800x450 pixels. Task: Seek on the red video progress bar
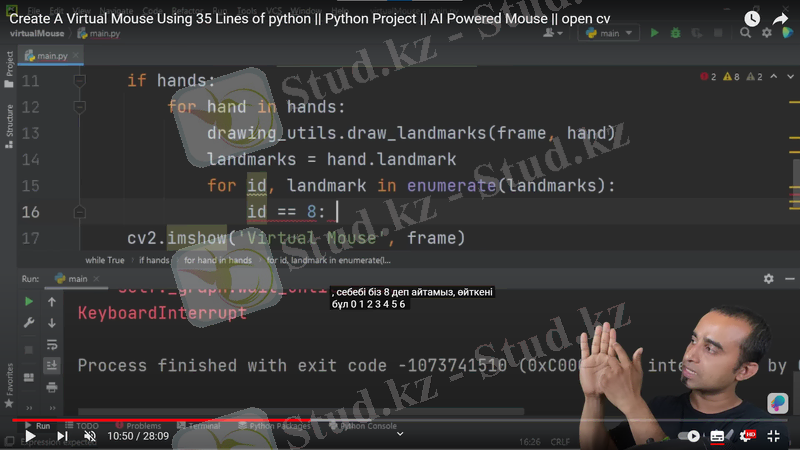point(400,420)
